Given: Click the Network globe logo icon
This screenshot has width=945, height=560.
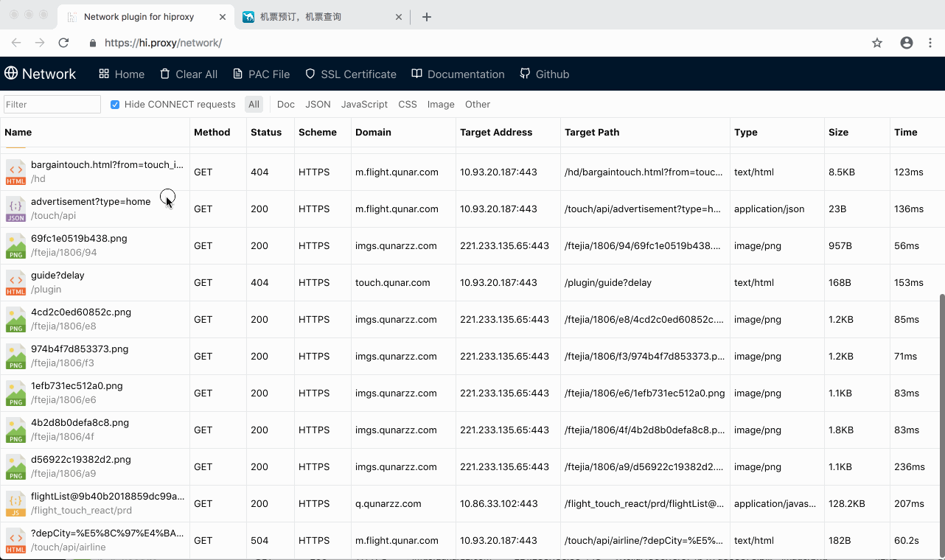Looking at the screenshot, I should pyautogui.click(x=11, y=74).
